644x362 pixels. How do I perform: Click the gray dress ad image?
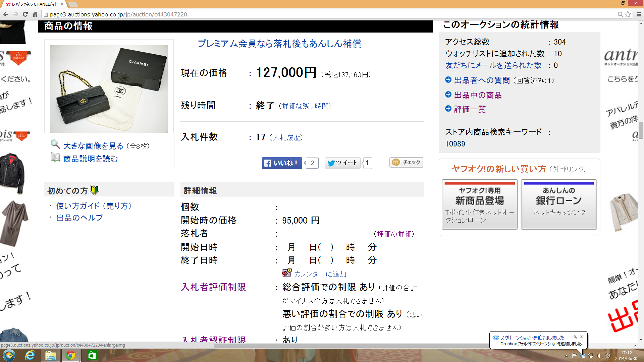(x=14, y=224)
